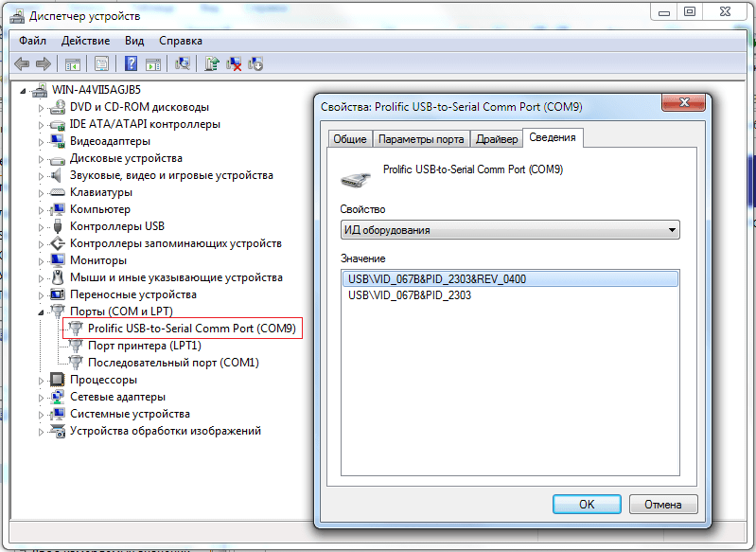Click Show/Hide console tree toolbar icon
756x552 pixels.
point(73,63)
